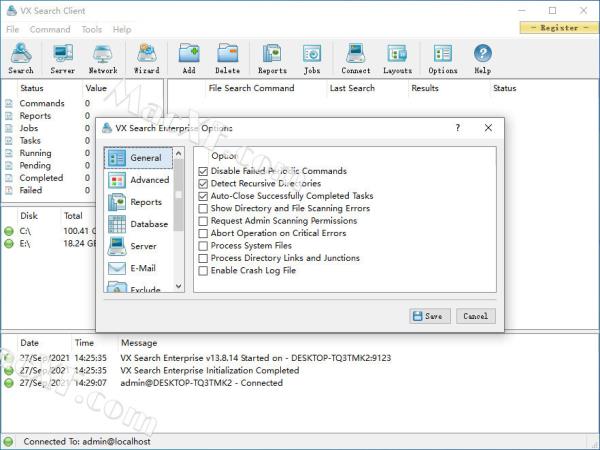Image resolution: width=600 pixels, height=450 pixels.
Task: Open the Layouts toolbar icon
Action: (398, 58)
